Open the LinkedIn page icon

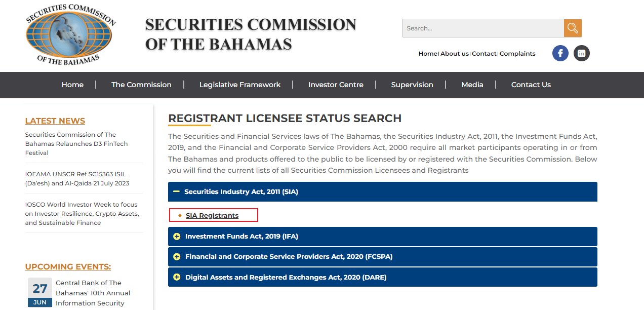click(581, 53)
